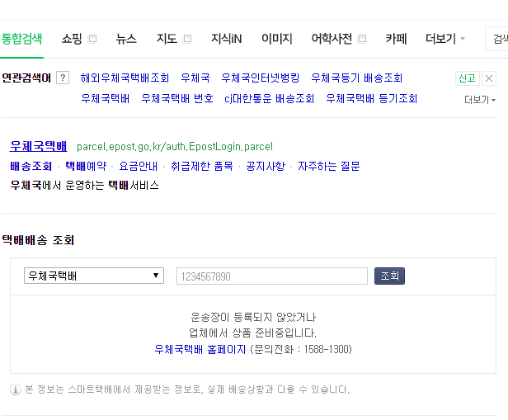The height and width of the screenshot is (420, 508).
Task: Open the 취급제한 품목 sublink
Action: (202, 166)
